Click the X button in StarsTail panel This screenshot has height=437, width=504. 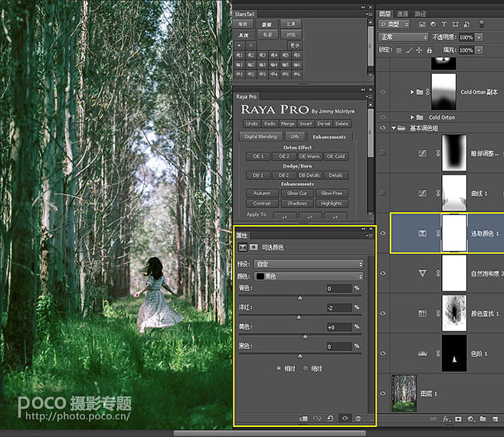coord(250,45)
